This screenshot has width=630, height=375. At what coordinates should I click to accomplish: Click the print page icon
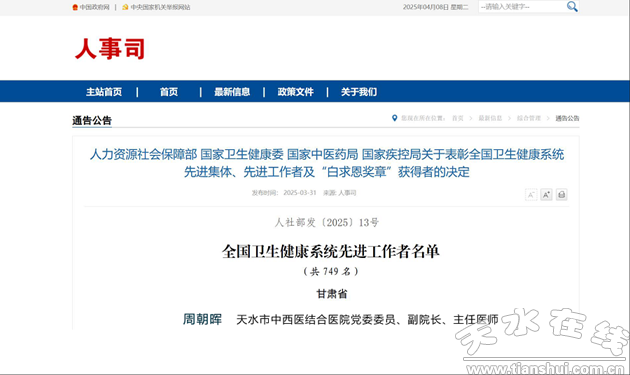coord(561,195)
